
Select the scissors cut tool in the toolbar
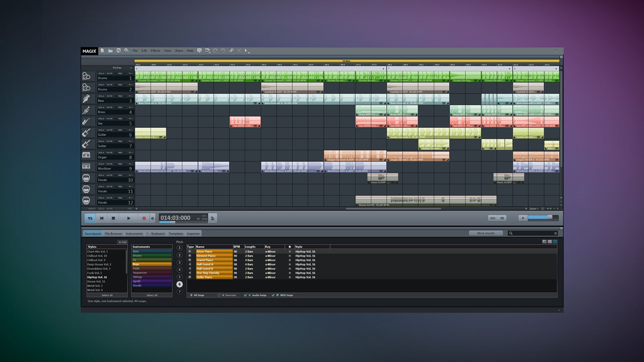pos(231,50)
